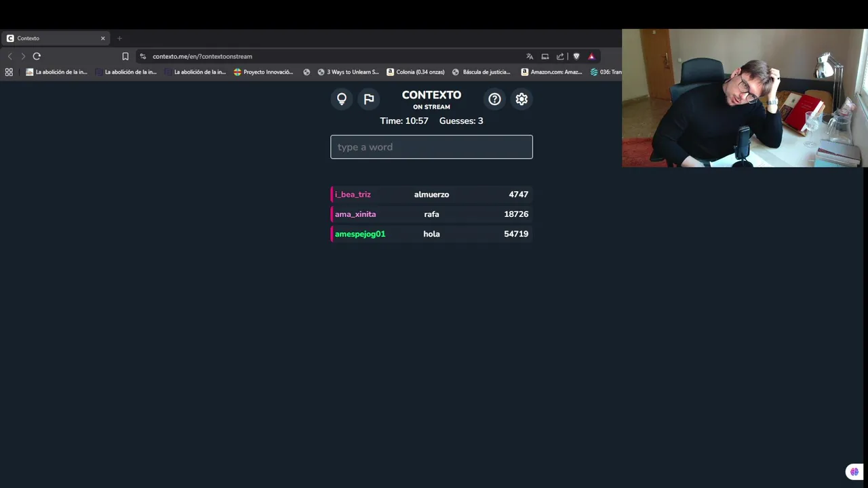This screenshot has width=868, height=488.
Task: Open '3 Ways to Unlearn S...' bookmark
Action: (x=348, y=72)
